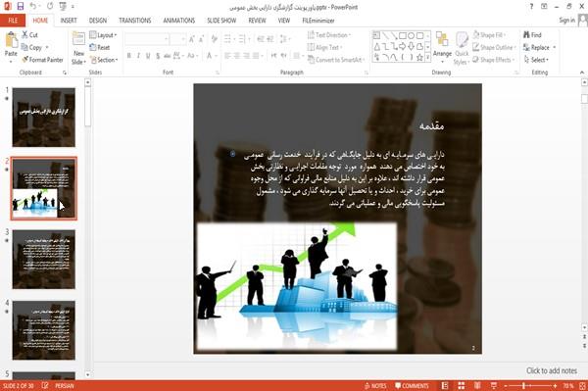The height and width of the screenshot is (391, 588).
Task: Fit slide to current window
Action: point(583,386)
